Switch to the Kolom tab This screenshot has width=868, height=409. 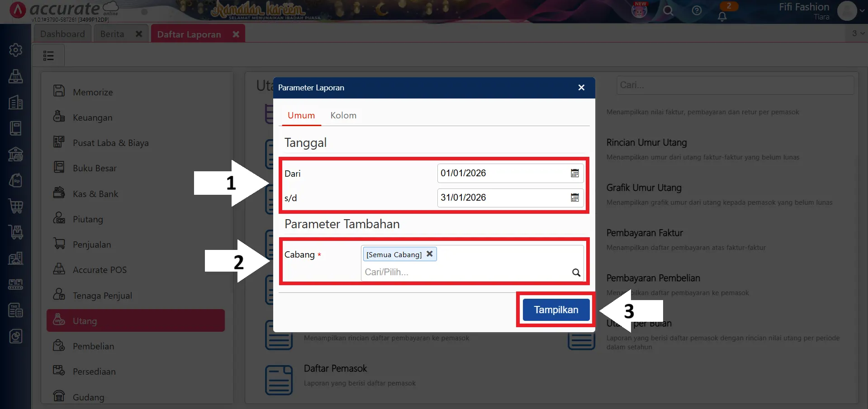coord(343,115)
